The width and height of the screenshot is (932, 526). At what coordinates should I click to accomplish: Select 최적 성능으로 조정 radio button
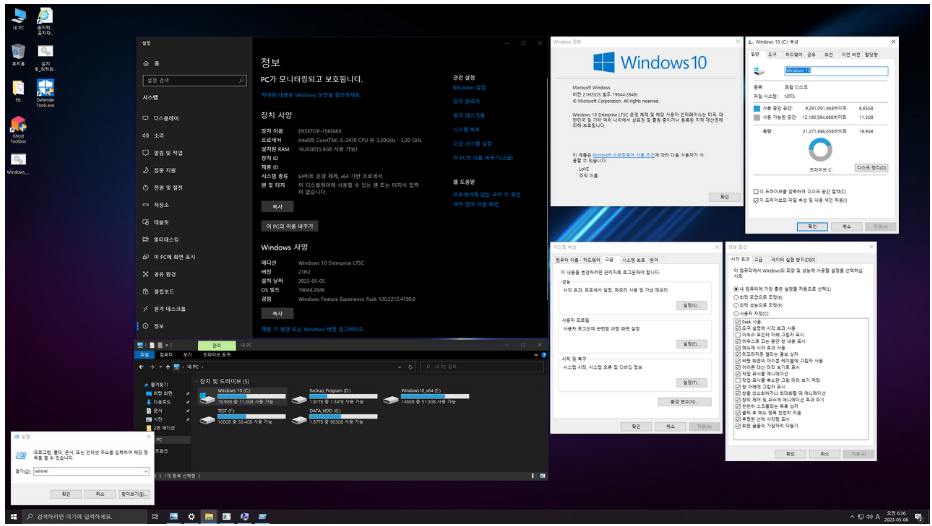[736, 305]
